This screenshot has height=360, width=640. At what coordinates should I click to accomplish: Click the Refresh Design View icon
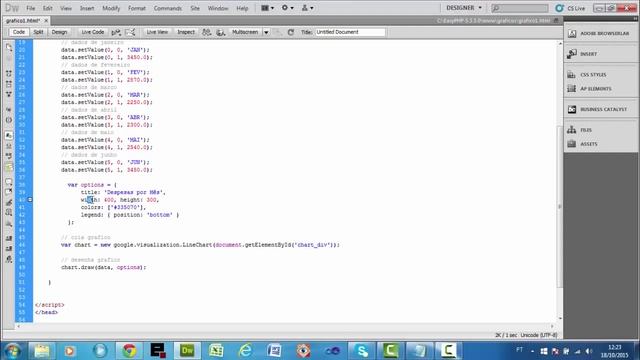click(291, 32)
